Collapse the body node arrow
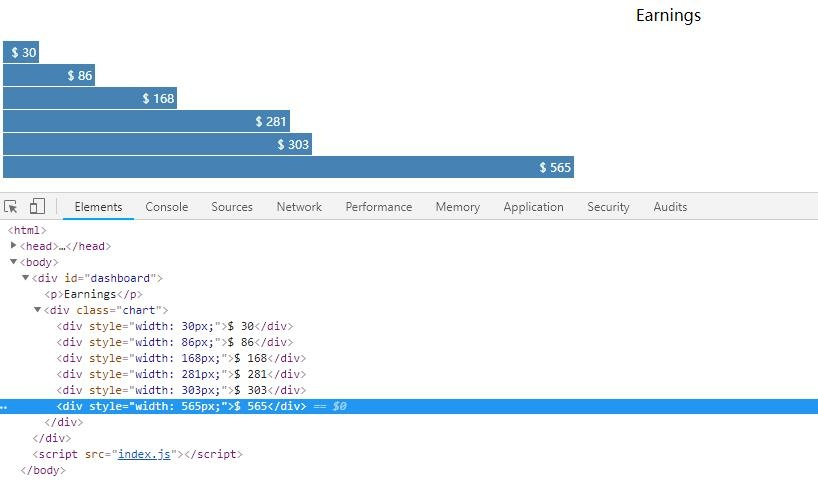 (x=14, y=261)
